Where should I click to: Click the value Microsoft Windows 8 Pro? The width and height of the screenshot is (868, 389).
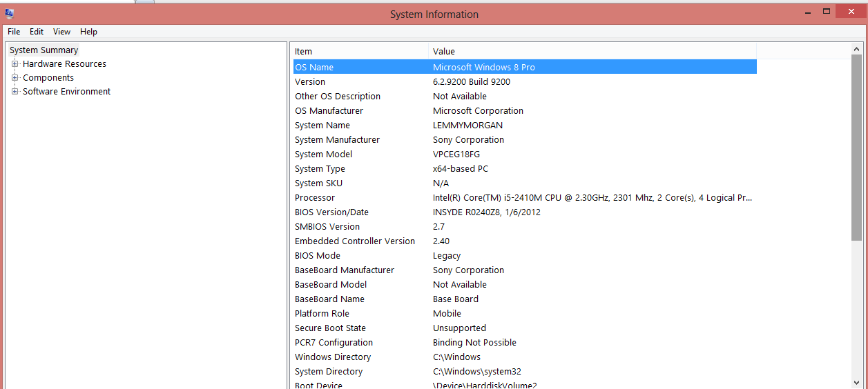[x=483, y=67]
